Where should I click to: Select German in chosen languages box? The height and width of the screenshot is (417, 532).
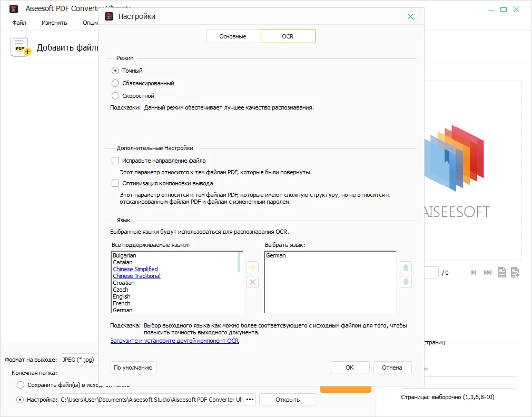276,256
